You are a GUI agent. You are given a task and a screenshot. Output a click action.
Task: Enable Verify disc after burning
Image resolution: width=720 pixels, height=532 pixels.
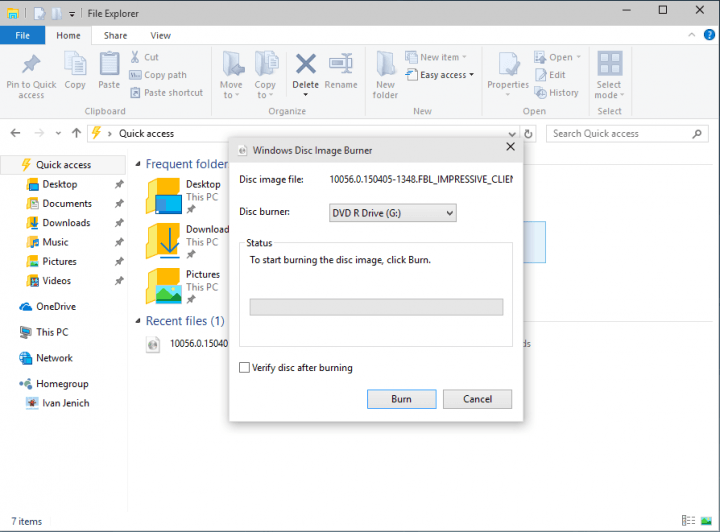(244, 368)
